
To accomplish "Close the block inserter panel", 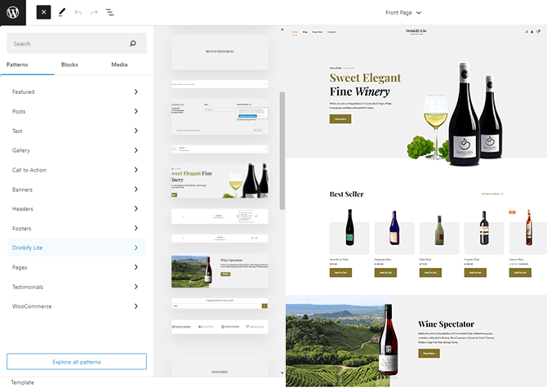I will (43, 13).
